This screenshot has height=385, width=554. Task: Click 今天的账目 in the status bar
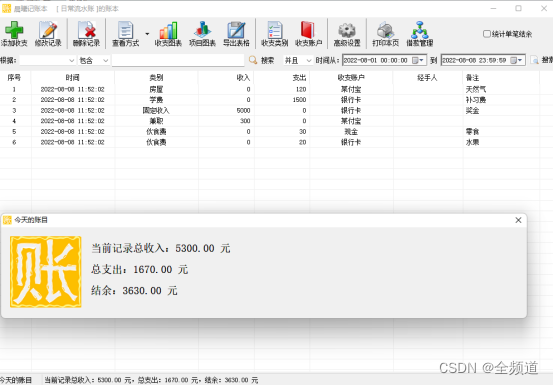pyautogui.click(x=16, y=380)
